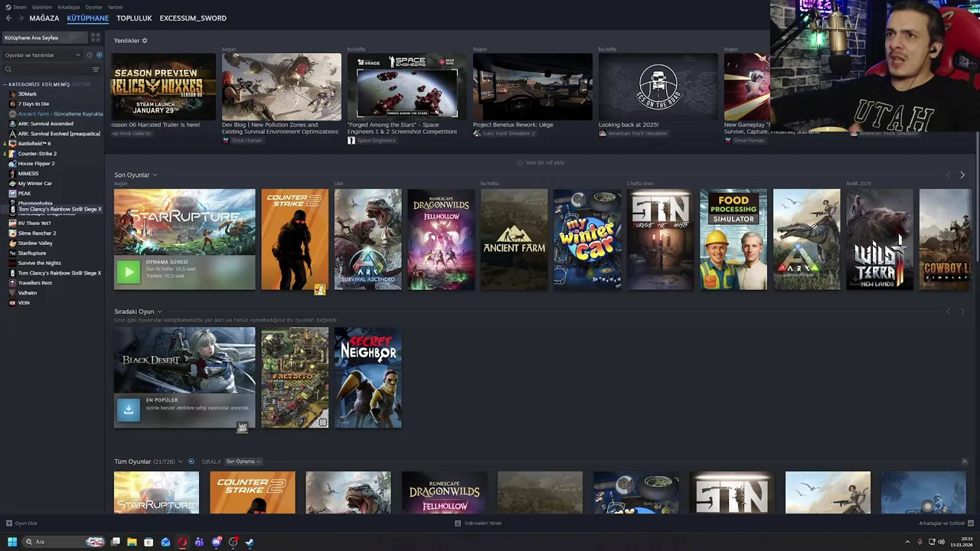The height and width of the screenshot is (551, 980).
Task: Select 3DMark icon in the sidebar
Action: (12, 94)
